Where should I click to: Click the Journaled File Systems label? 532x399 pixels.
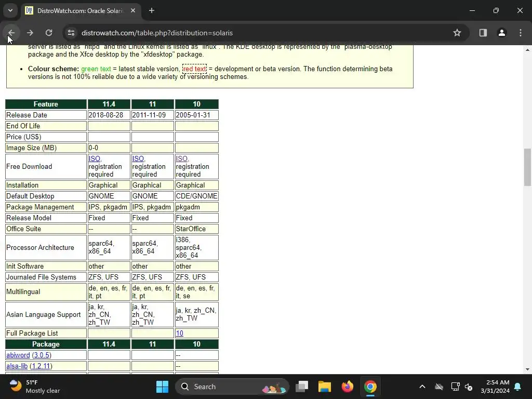click(41, 277)
